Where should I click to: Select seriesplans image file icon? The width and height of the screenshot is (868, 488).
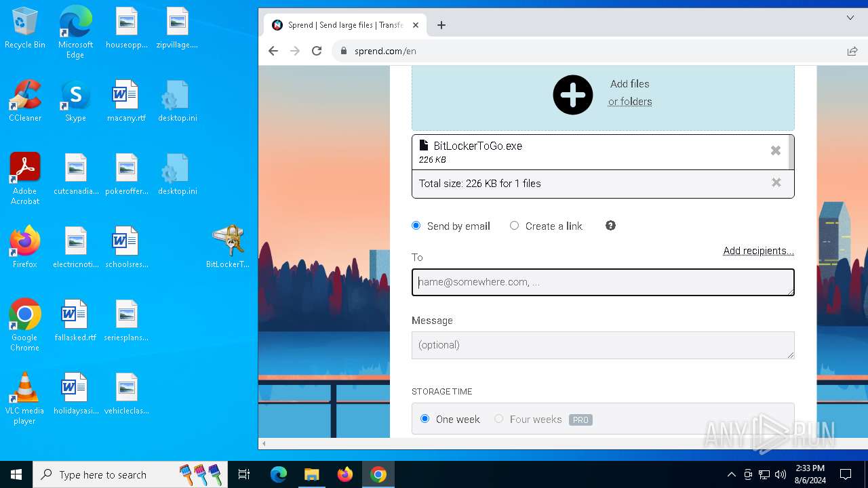[x=126, y=321]
